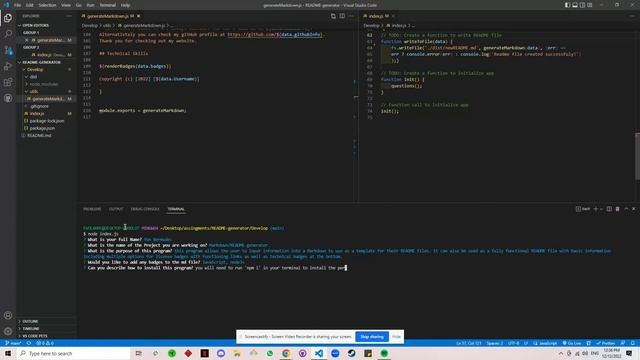
Task: Open File menu
Action: [x=17, y=5]
